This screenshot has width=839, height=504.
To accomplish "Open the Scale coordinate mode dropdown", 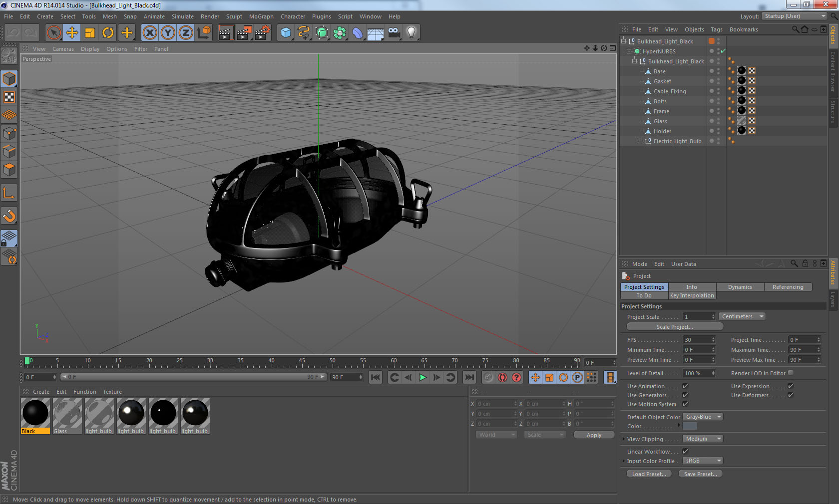I will 545,435.
